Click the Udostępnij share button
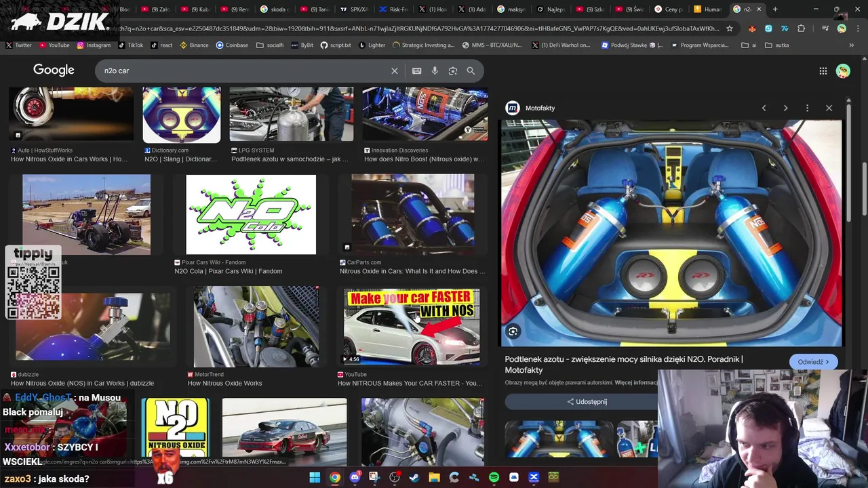 (587, 401)
